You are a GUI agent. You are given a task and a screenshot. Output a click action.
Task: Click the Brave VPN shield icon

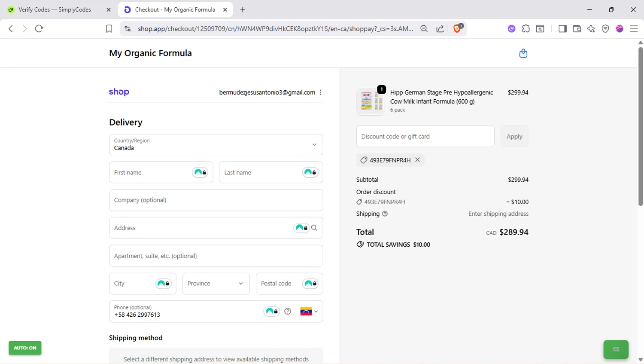coord(605,29)
